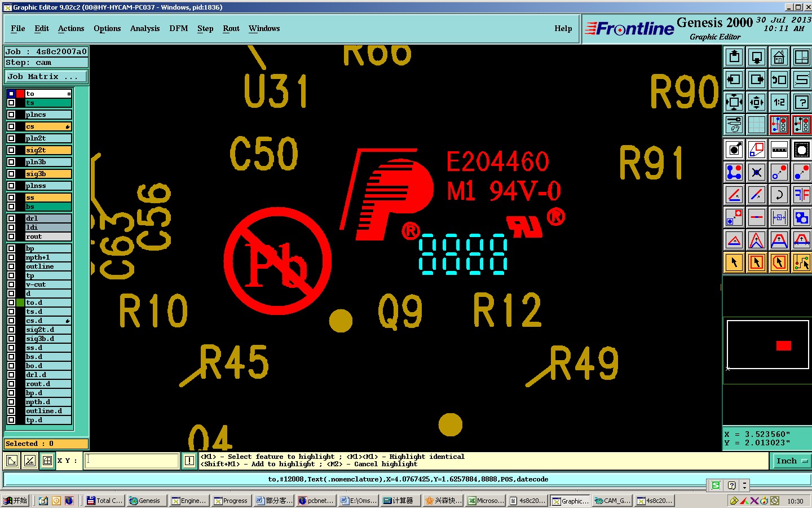Select the outline.d layer row
Viewport: 812px width, 508px height.
coord(48,411)
